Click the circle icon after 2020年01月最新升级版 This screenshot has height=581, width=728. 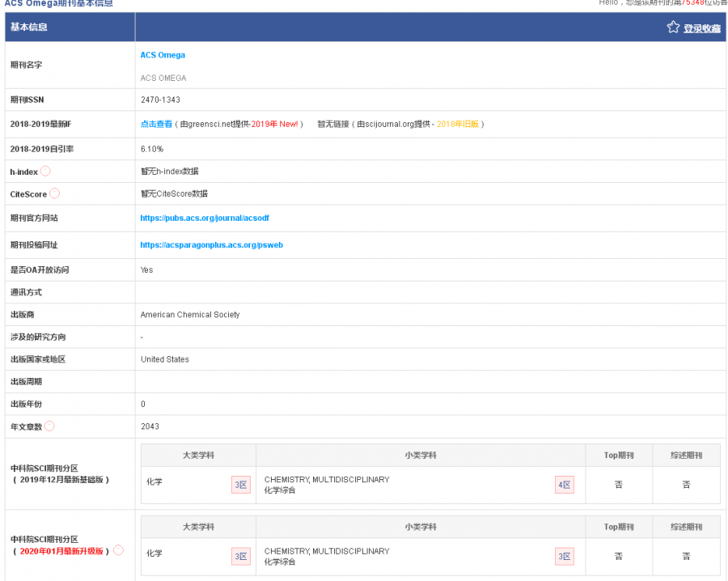(119, 550)
